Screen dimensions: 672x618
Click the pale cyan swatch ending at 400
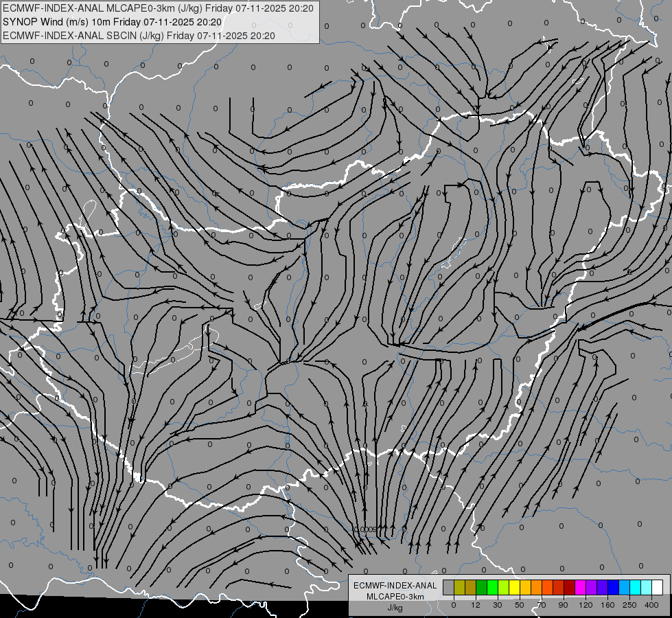point(647,587)
